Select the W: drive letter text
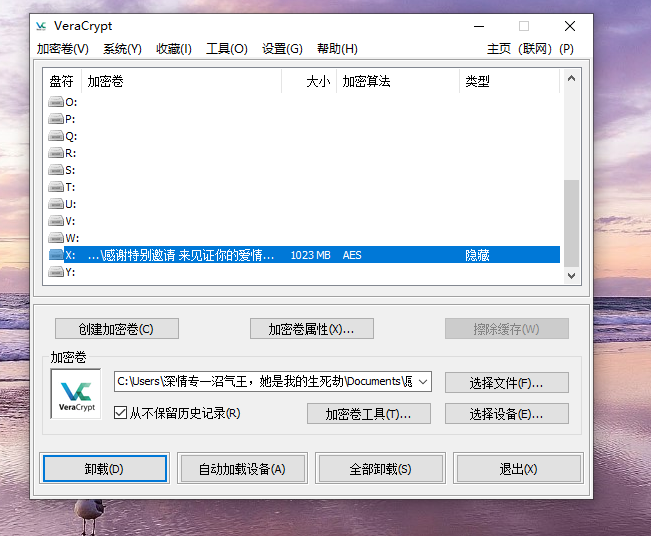This screenshot has width=651, height=536. pos(72,238)
